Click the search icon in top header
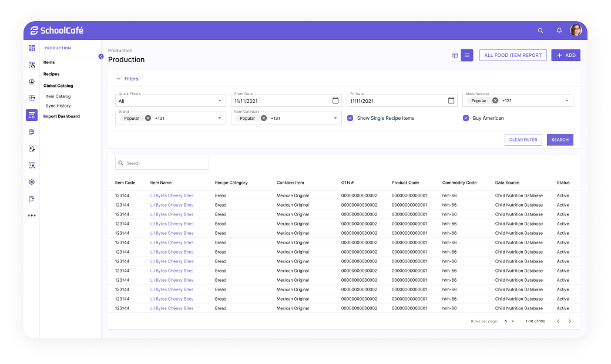611x364 pixels. 540,31
